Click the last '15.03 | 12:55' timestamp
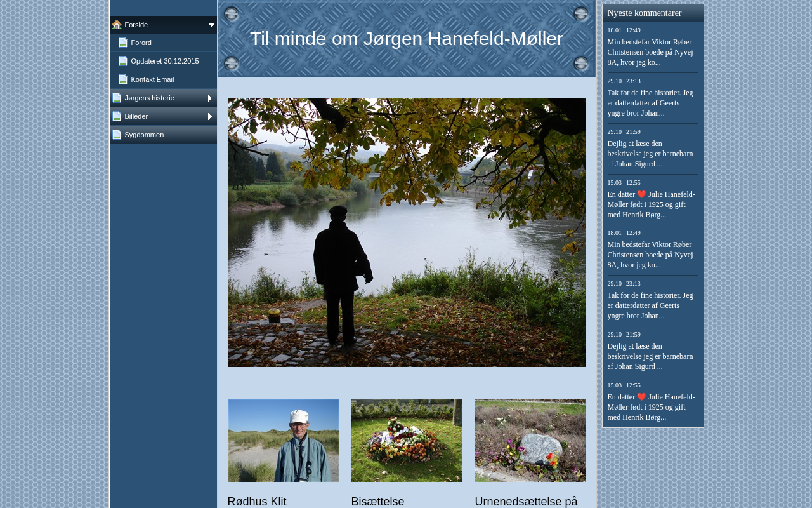812x508 pixels. tap(624, 385)
